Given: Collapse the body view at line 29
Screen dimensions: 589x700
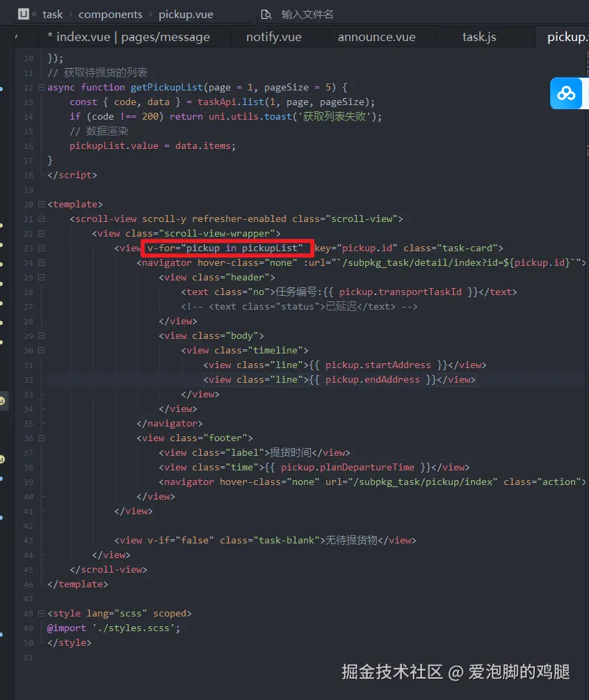Looking at the screenshot, I should pos(42,335).
